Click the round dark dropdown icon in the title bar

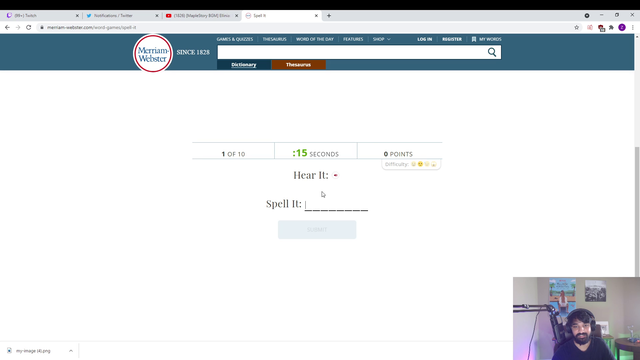(587, 16)
